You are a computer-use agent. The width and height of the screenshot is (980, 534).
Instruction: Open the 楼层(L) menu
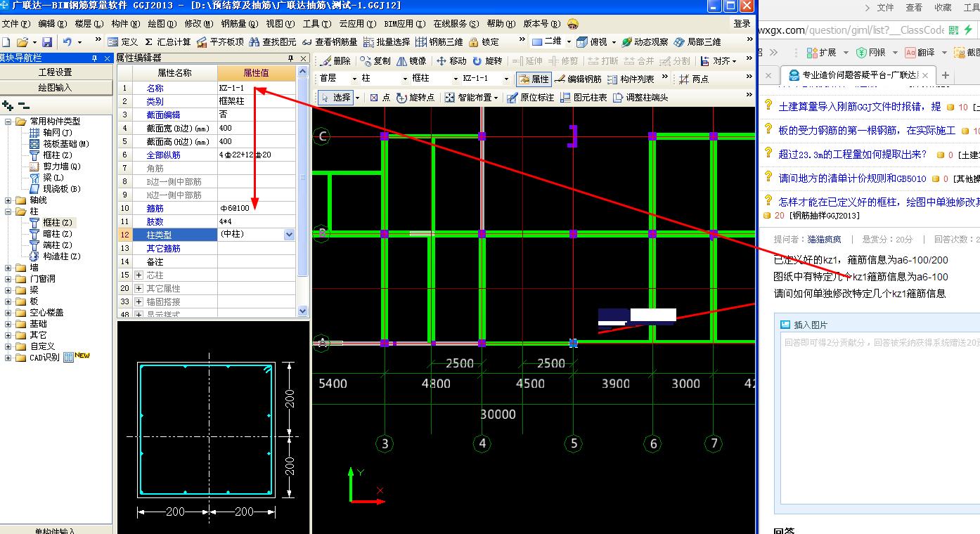coord(89,24)
